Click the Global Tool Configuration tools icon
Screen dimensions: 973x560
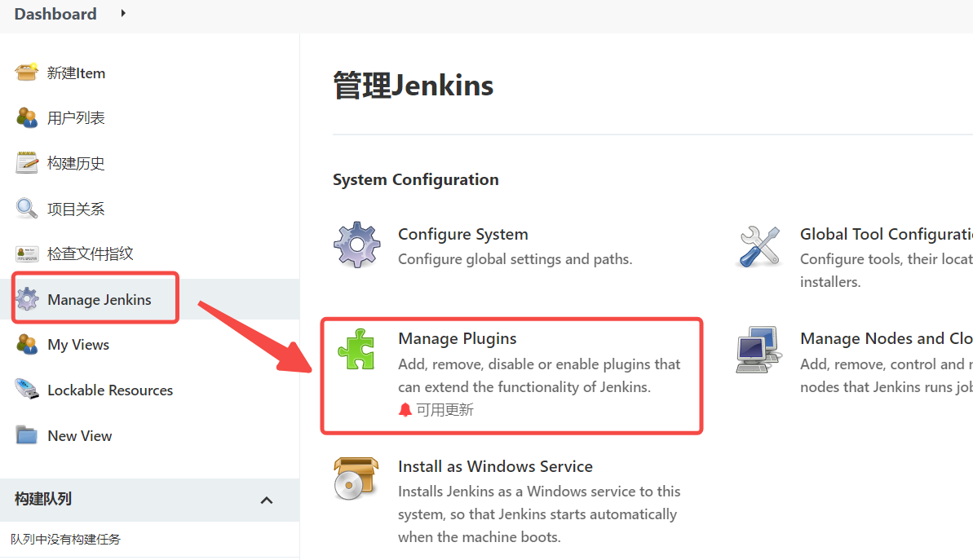coord(758,246)
